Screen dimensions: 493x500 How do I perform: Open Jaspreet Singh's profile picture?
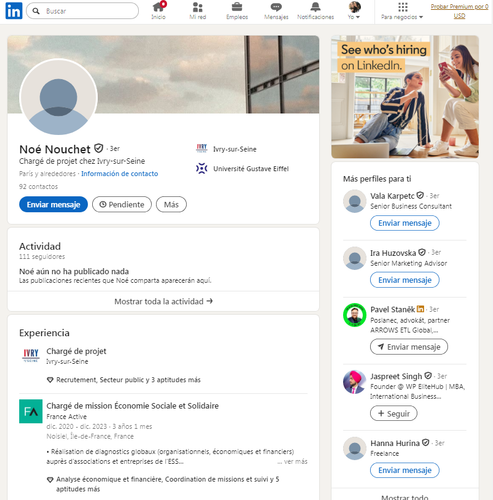[355, 382]
